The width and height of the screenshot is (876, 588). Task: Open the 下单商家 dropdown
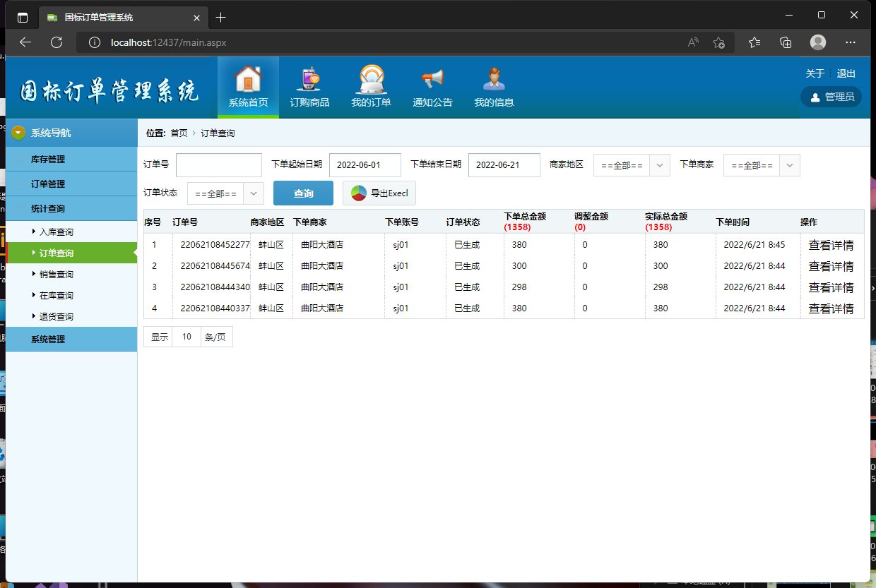pos(762,165)
